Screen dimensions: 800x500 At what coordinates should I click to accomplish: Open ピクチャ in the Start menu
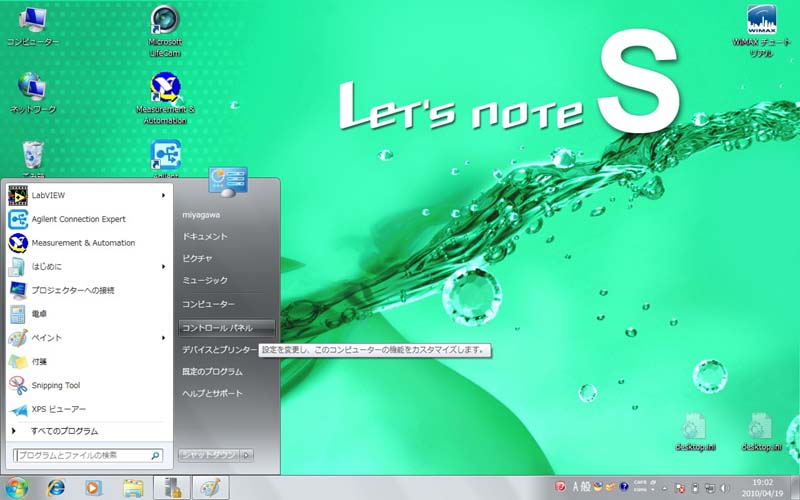197,258
